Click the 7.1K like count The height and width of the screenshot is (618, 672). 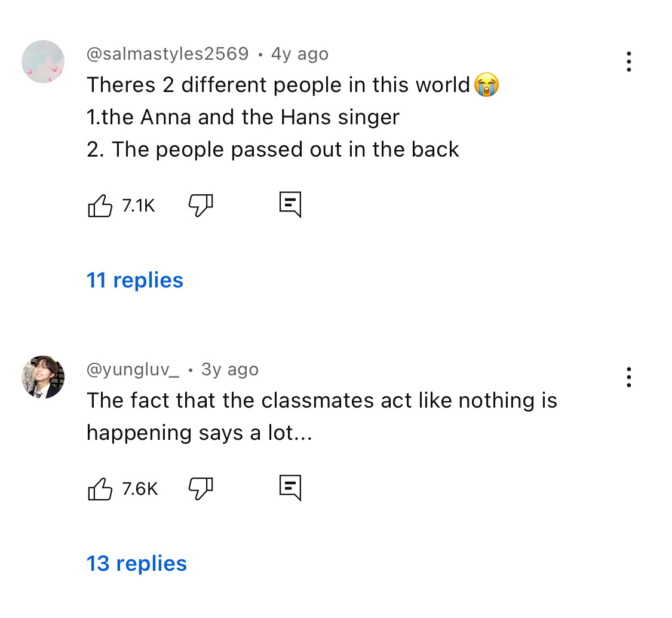click(139, 206)
